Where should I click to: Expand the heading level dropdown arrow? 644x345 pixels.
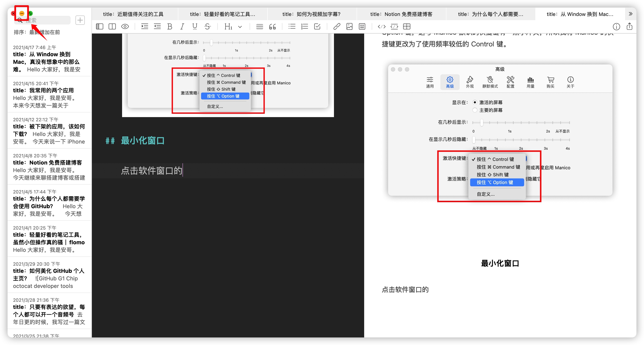click(x=240, y=27)
